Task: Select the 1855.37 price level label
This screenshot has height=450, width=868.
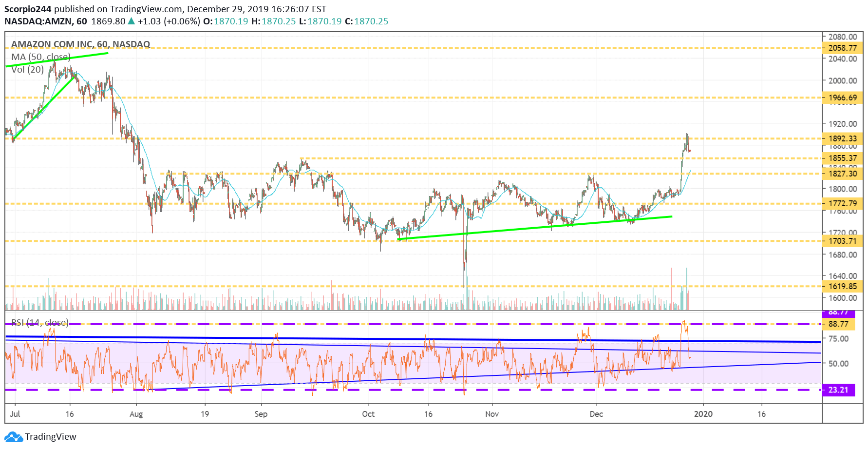Action: pyautogui.click(x=843, y=158)
